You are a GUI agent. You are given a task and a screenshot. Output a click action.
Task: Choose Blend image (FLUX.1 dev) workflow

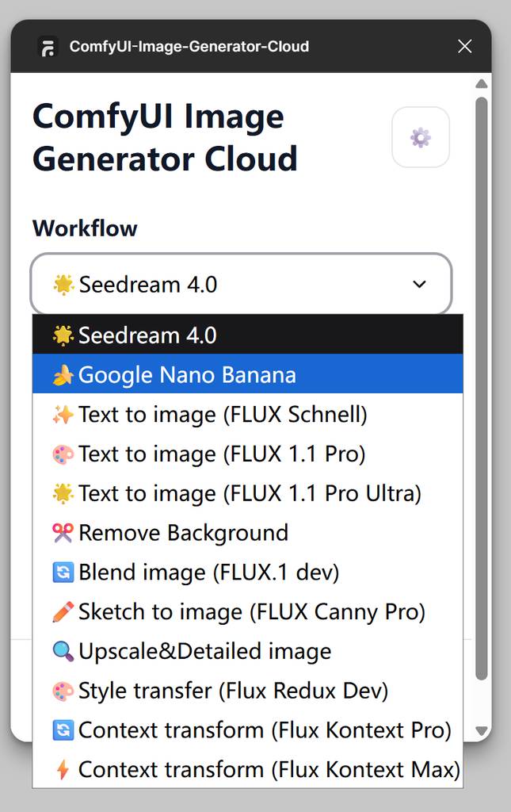point(208,573)
